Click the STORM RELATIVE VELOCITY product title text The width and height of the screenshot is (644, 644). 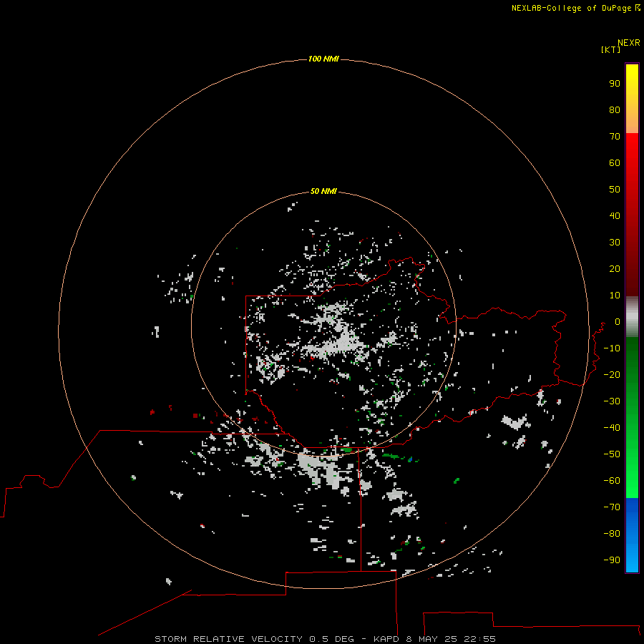click(228, 639)
